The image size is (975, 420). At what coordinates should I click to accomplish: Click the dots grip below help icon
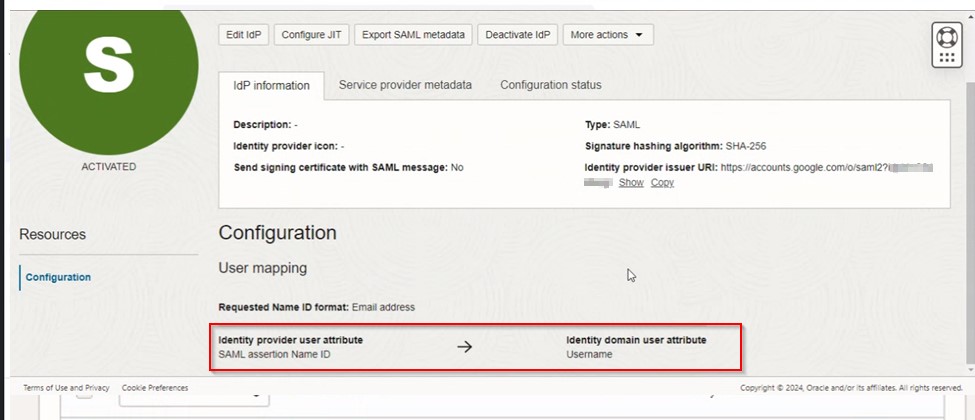click(x=946, y=56)
